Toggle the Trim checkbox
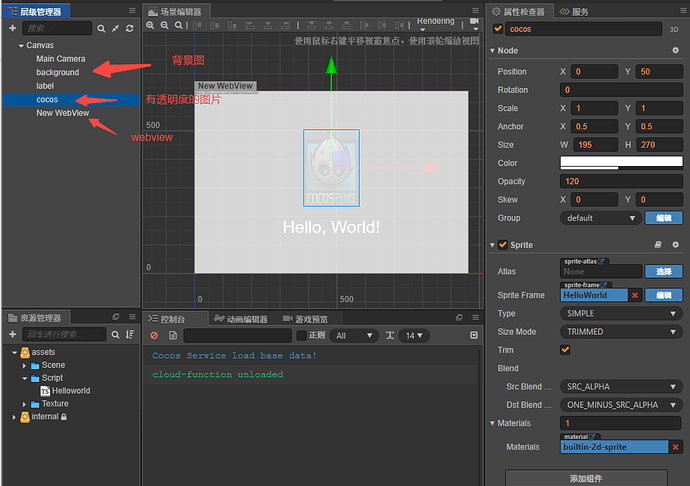The image size is (690, 486). tap(566, 350)
